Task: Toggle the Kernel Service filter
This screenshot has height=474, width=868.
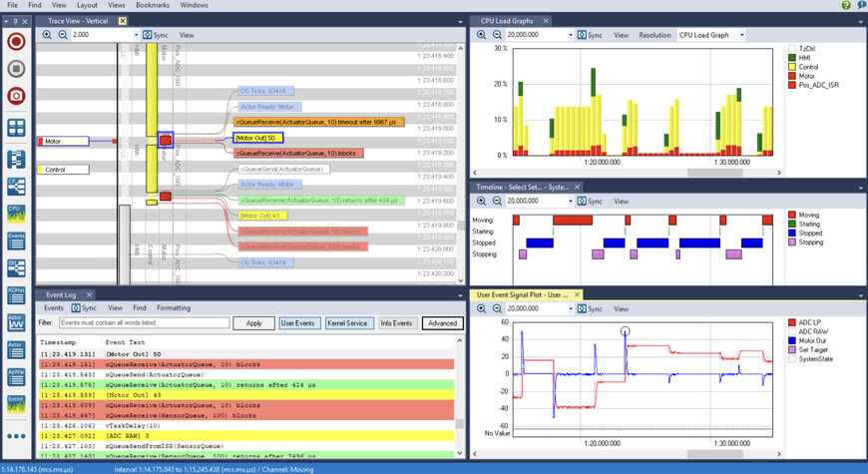Action: click(x=347, y=323)
